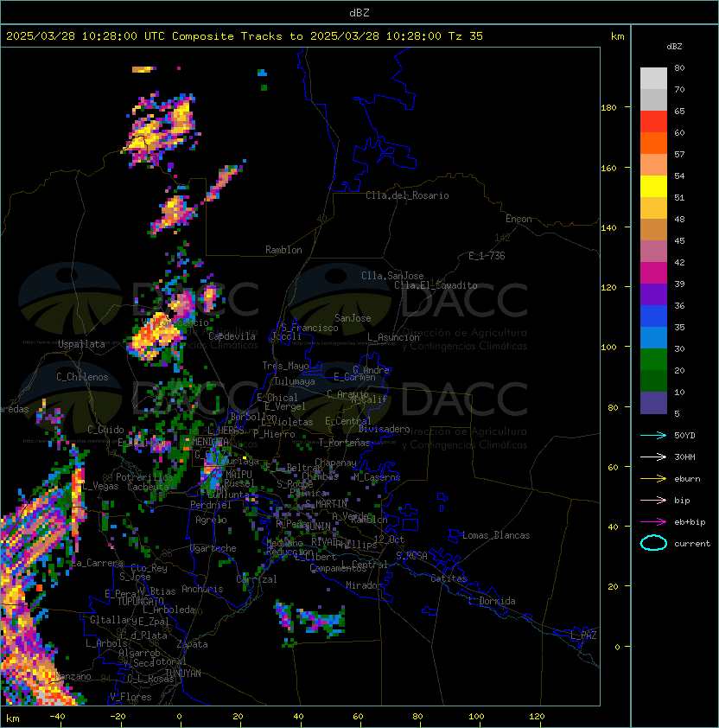The image size is (719, 728).
Task: Click the 'Mirador' map label
Action: (x=364, y=585)
